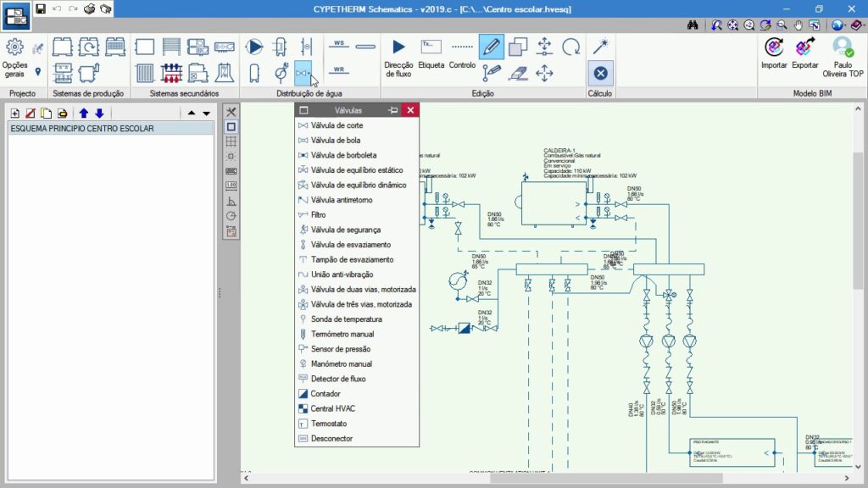Select Válvula de três vias, motorizada
Screen dimensions: 868x488
361,304
